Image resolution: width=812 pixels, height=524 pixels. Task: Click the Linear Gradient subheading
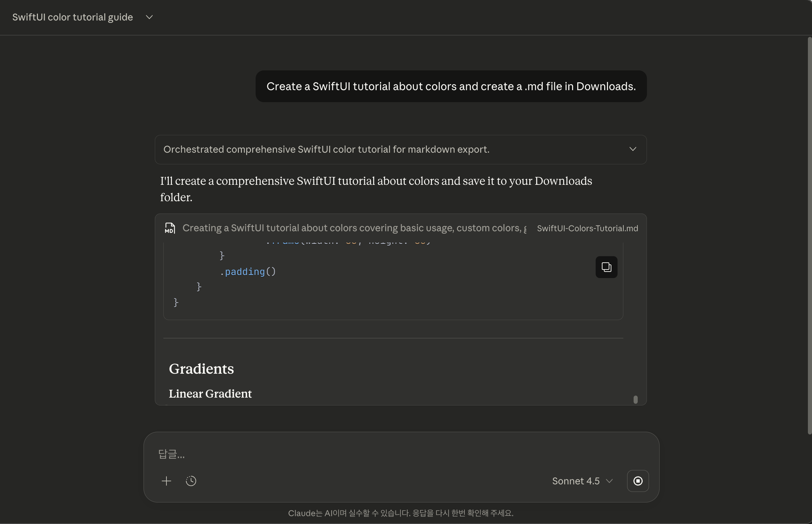(210, 394)
